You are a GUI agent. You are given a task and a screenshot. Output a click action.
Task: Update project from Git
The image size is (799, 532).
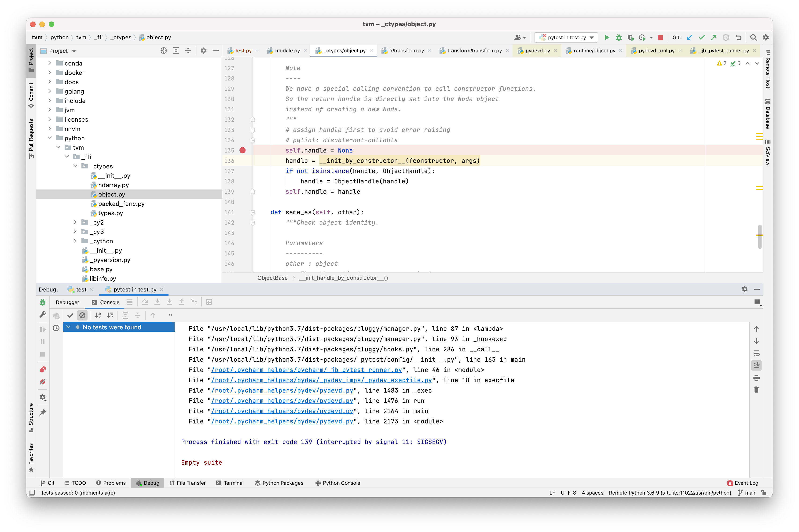click(x=689, y=38)
